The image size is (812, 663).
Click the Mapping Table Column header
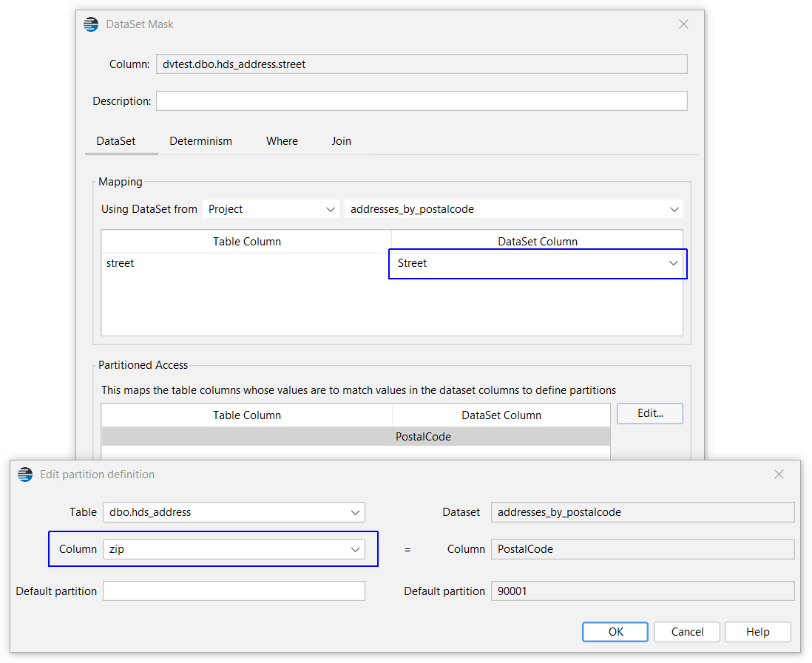[246, 242]
